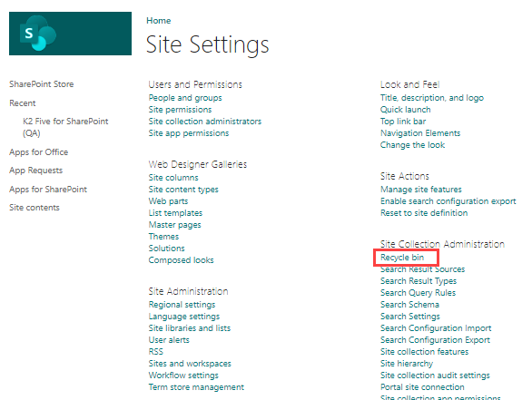Open Regional settings

click(182, 305)
